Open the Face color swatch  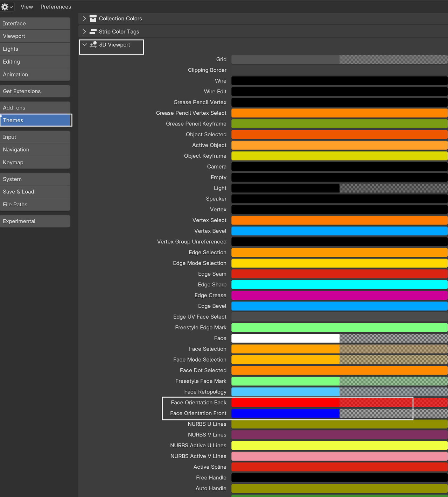pos(339,338)
